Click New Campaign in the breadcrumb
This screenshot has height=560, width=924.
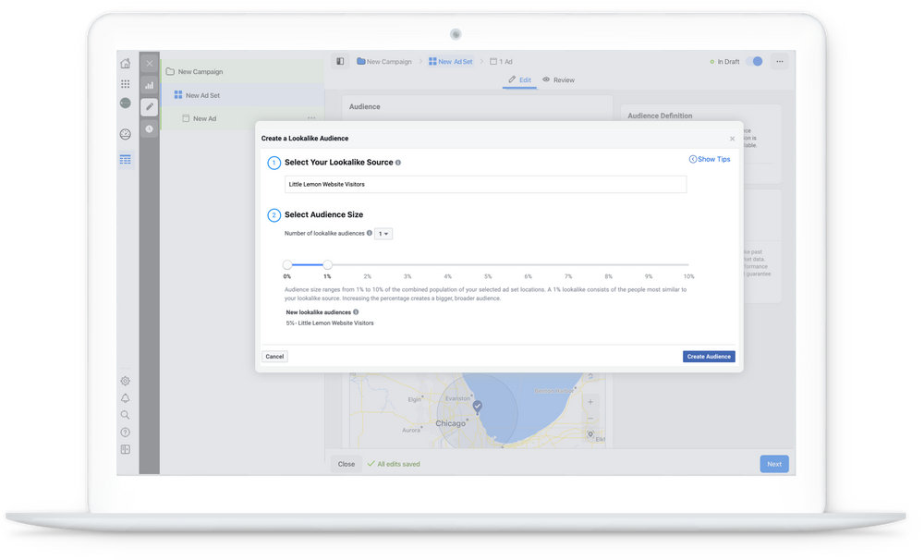pyautogui.click(x=384, y=61)
